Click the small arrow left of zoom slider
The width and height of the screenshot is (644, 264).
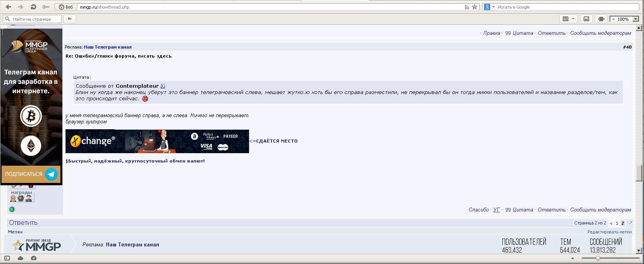[x=573, y=258]
